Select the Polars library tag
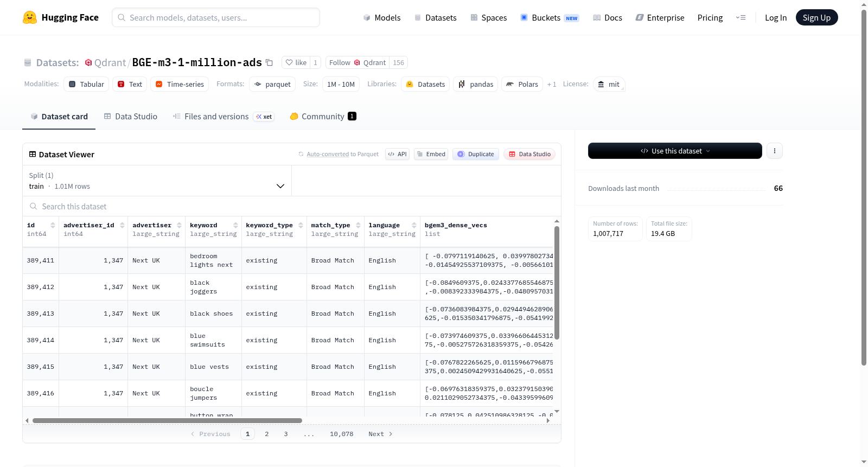This screenshot has width=868, height=467. point(522,84)
